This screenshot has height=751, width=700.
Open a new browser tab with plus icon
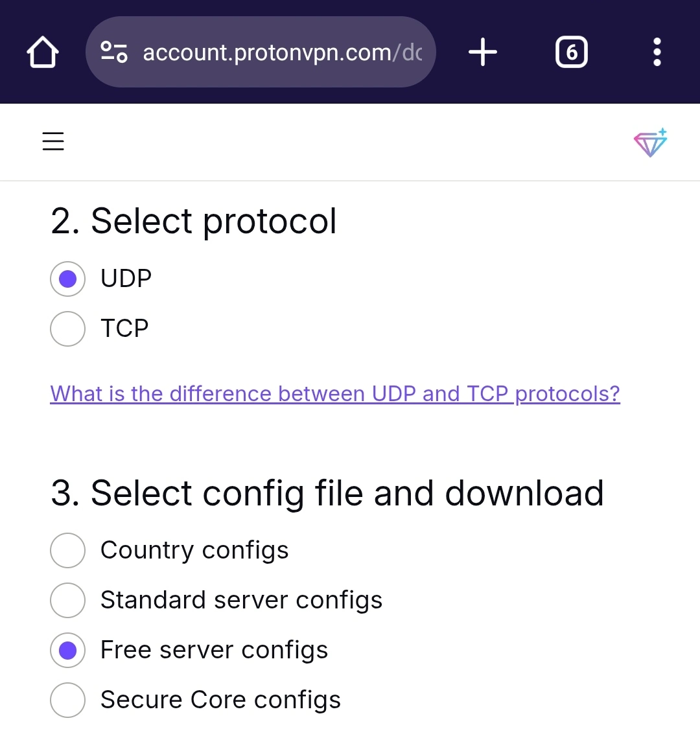[x=482, y=52]
